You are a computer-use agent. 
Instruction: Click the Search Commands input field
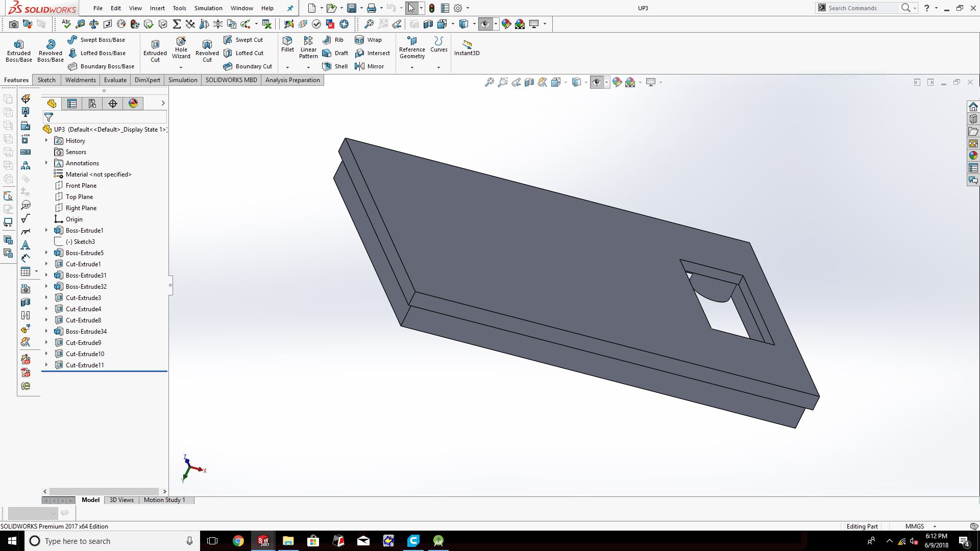coord(862,8)
